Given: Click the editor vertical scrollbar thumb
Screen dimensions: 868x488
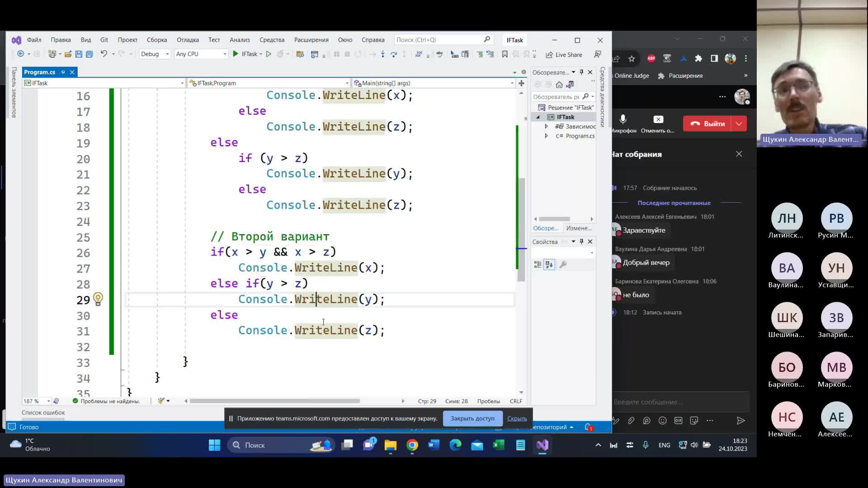Looking at the screenshot, I should (x=522, y=230).
